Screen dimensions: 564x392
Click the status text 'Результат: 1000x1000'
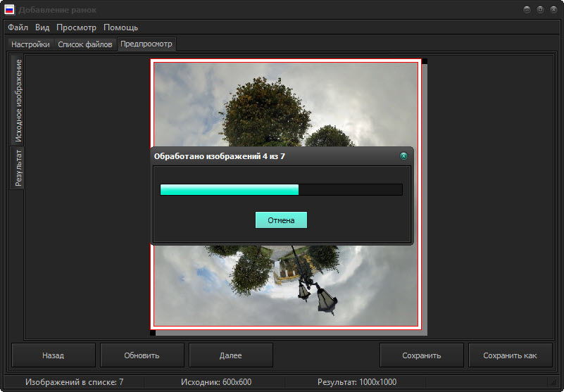[x=357, y=382]
